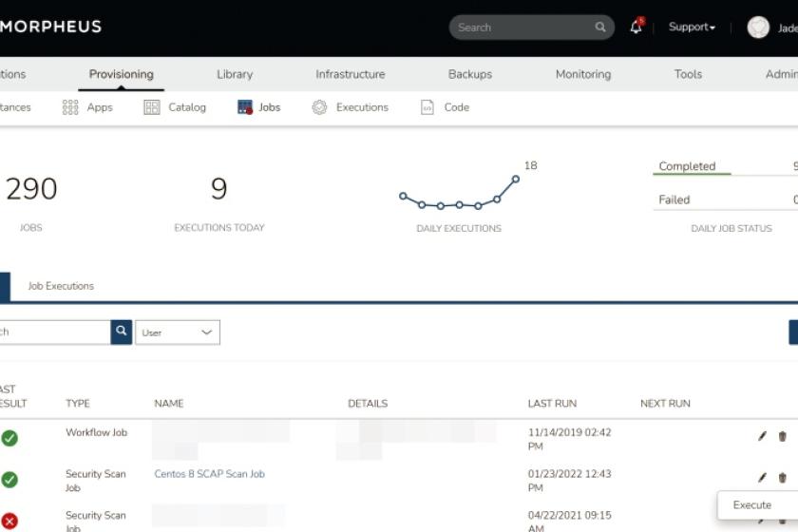Image resolution: width=798 pixels, height=532 pixels.
Task: Click the MORPHEUS logo
Action: pos(50,27)
